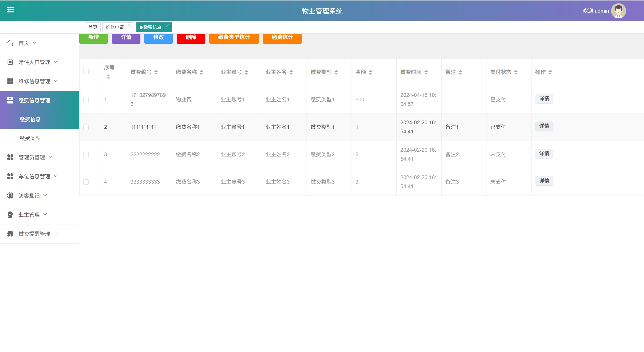This screenshot has height=352, width=644.
Task: Sort by 缴费名称 column arrows
Action: (x=201, y=72)
